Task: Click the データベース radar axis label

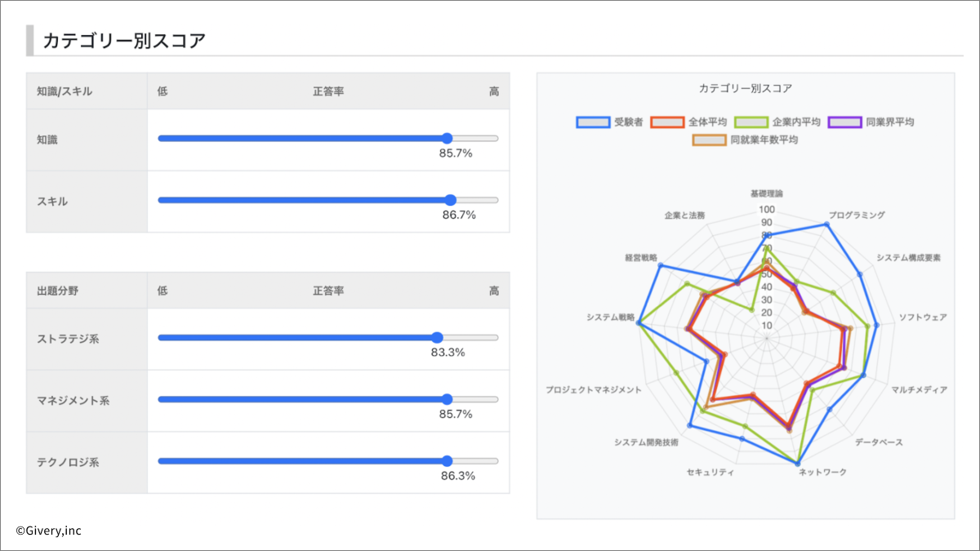Action: pyautogui.click(x=879, y=442)
